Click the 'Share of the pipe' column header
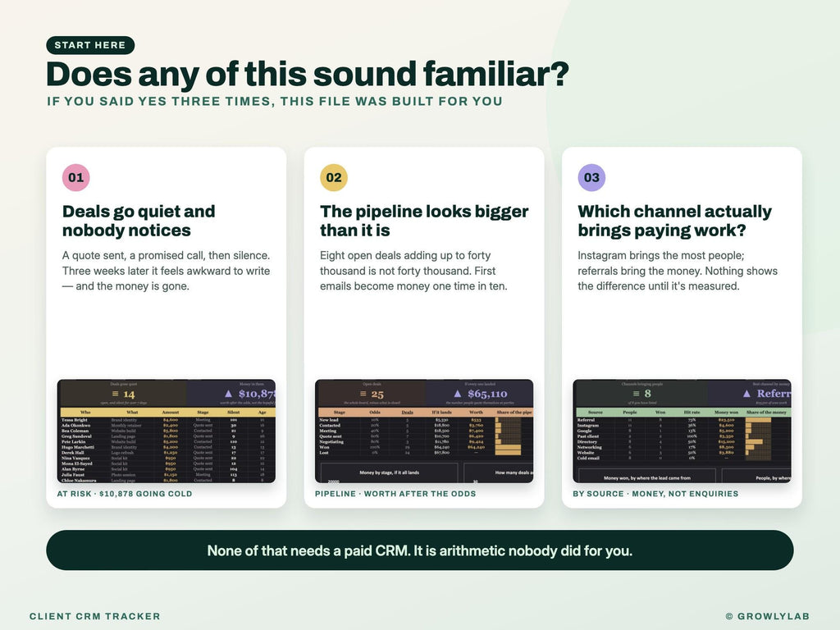Screen dimensions: 840x630 514,413
